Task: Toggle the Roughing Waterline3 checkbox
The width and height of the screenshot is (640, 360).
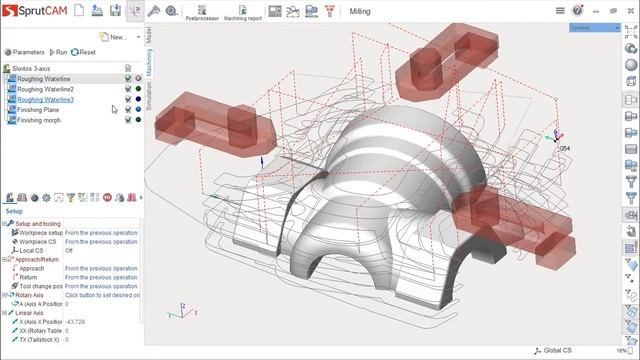Action: (x=128, y=99)
